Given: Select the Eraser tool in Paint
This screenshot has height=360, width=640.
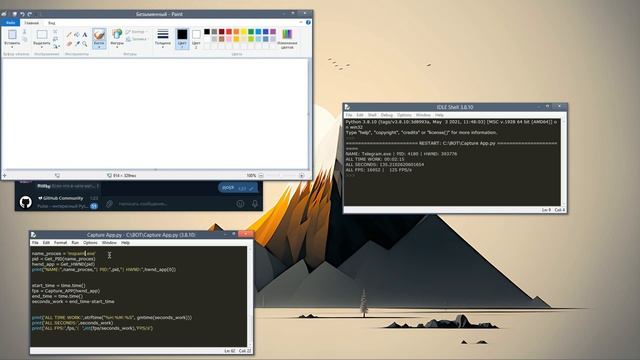Looking at the screenshot, I should (x=69, y=44).
